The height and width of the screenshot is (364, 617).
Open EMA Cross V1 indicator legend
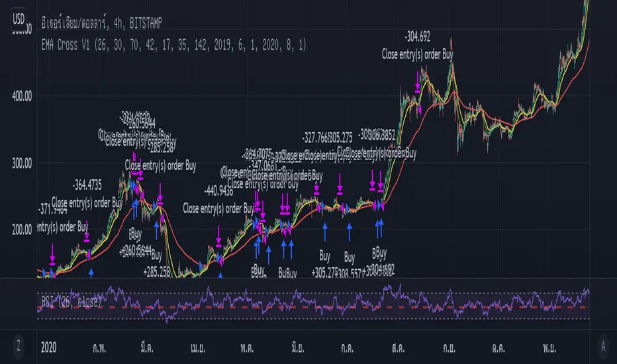coord(173,45)
